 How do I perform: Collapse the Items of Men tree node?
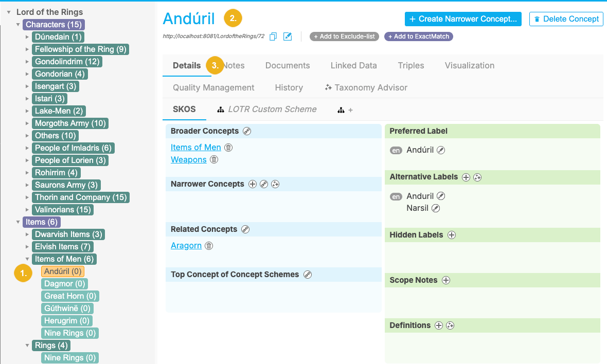click(x=27, y=259)
